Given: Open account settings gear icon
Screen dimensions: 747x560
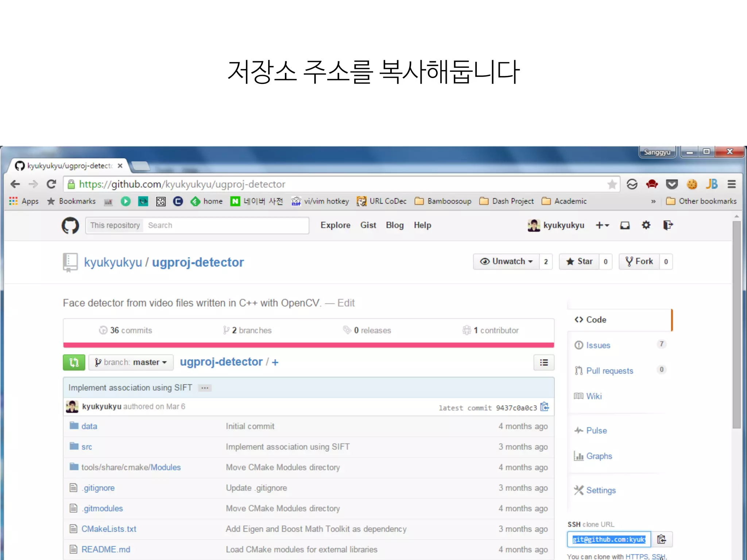Looking at the screenshot, I should (x=646, y=225).
